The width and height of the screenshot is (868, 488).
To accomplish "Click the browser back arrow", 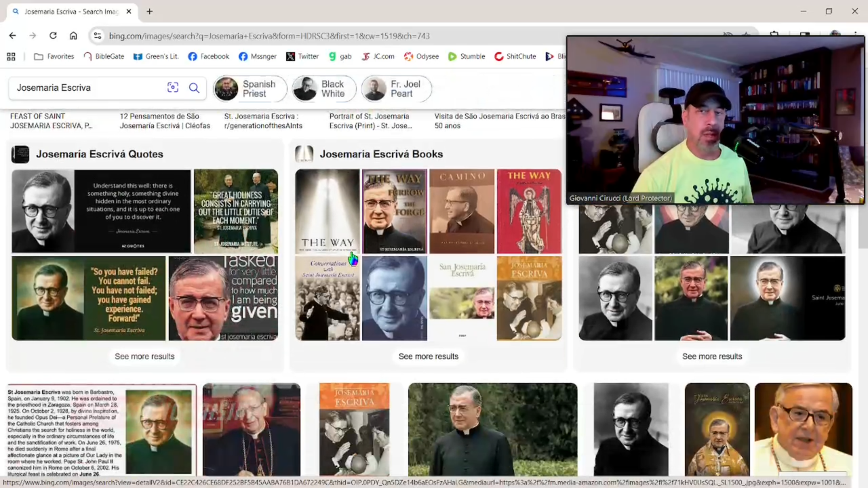I will click(x=12, y=36).
